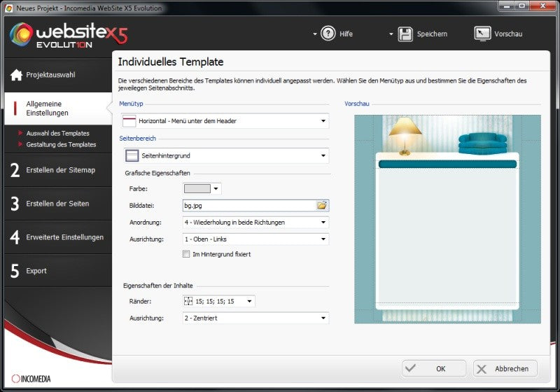Click the Grafische Eigenschaften label
The width and height of the screenshot is (560, 392).
[x=157, y=173]
